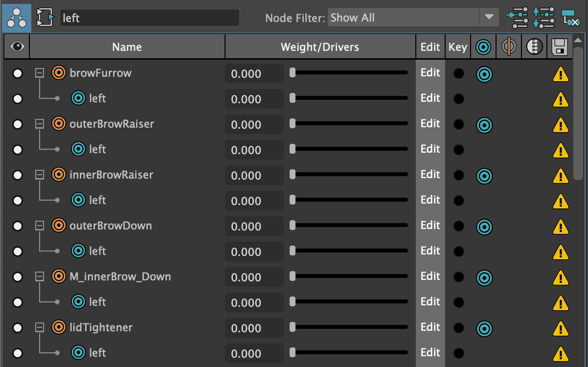Collapse the lidTightener group

(40, 327)
